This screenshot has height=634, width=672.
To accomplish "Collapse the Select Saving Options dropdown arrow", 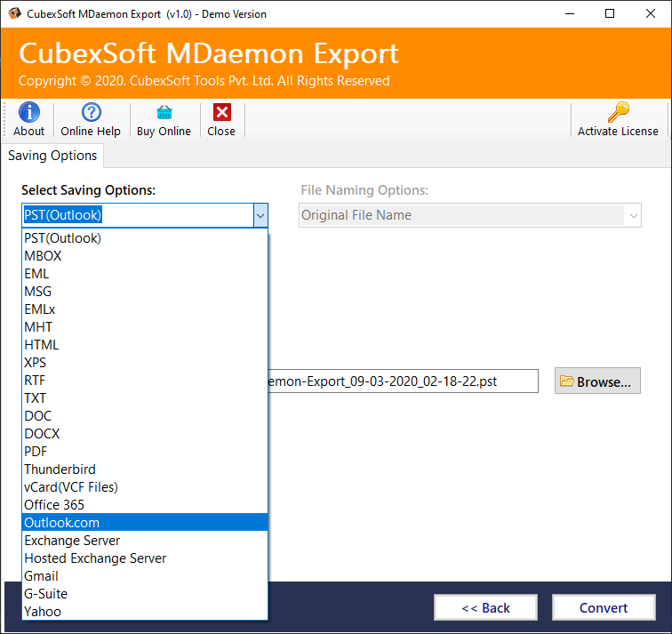I will [x=260, y=215].
